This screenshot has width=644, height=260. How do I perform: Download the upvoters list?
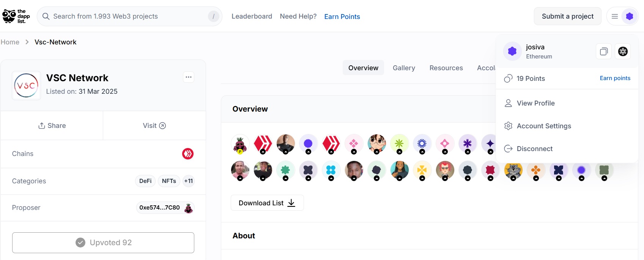267,203
